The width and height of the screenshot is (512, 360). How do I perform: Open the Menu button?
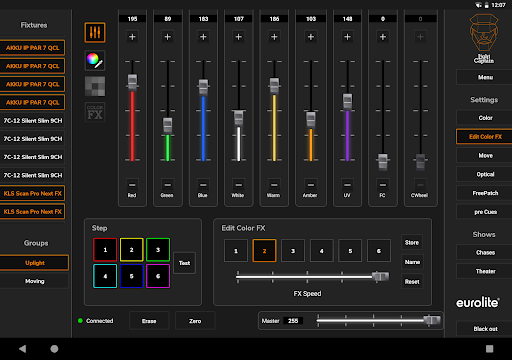484,77
